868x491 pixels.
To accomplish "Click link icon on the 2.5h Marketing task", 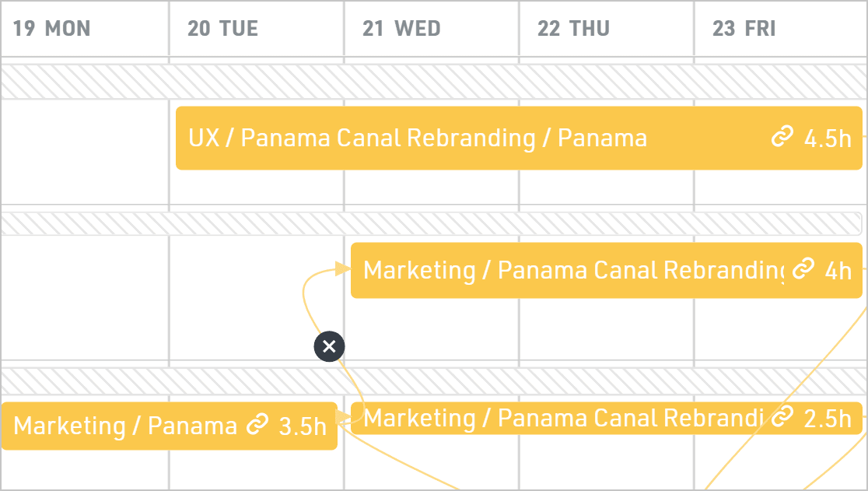I will (782, 418).
